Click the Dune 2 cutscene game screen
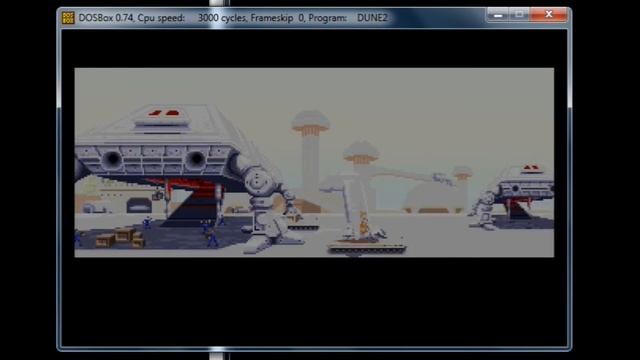Screen dimensions: 640x360 (314, 162)
